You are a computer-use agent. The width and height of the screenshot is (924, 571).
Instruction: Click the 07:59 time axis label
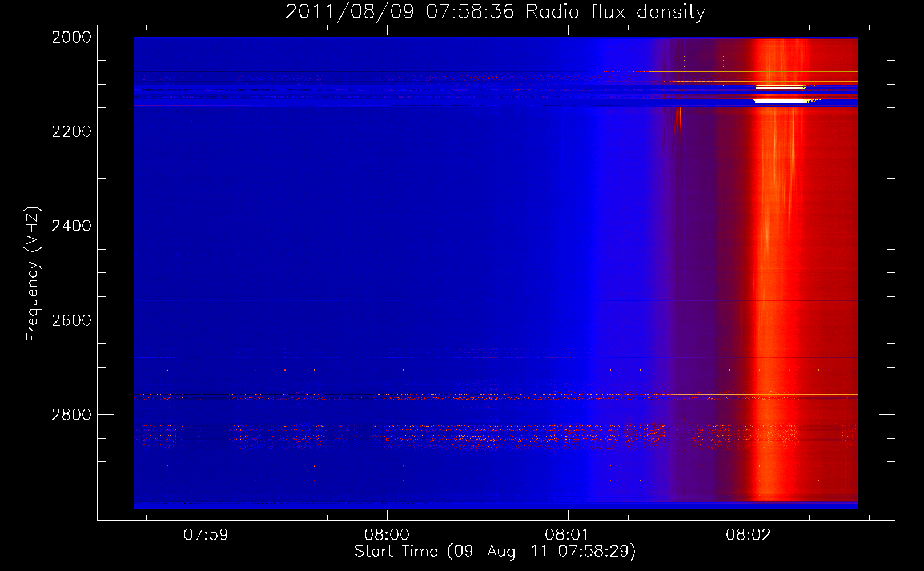[206, 534]
